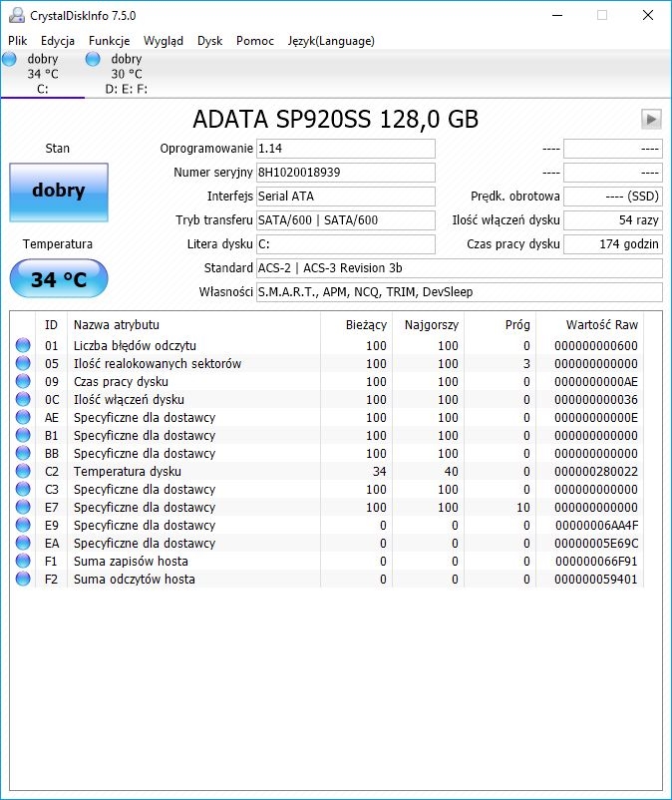Click the power-on count 54 razy
672x800 pixels.
coord(613,220)
